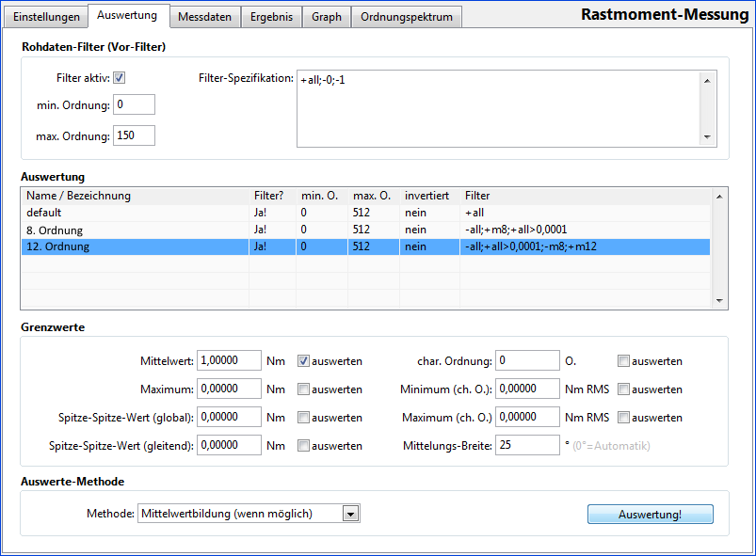Show the Graph tab
This screenshot has width=756, height=556.
pos(327,17)
